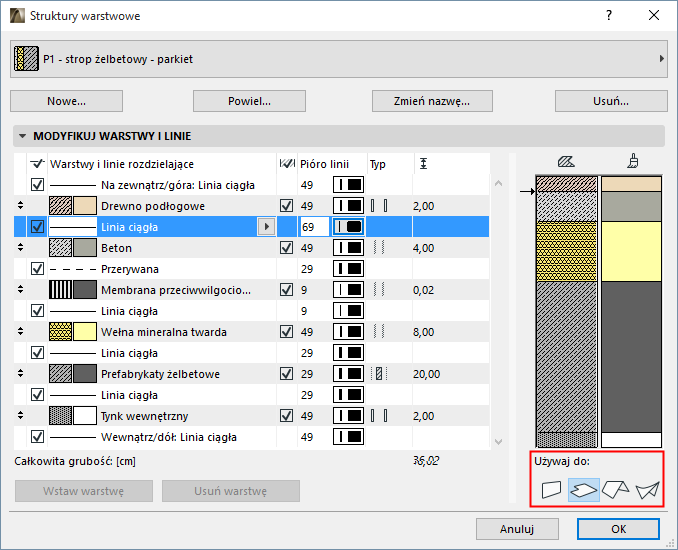Select the shell usage icon under Używaj do
678x550 pixels.
[647, 490]
